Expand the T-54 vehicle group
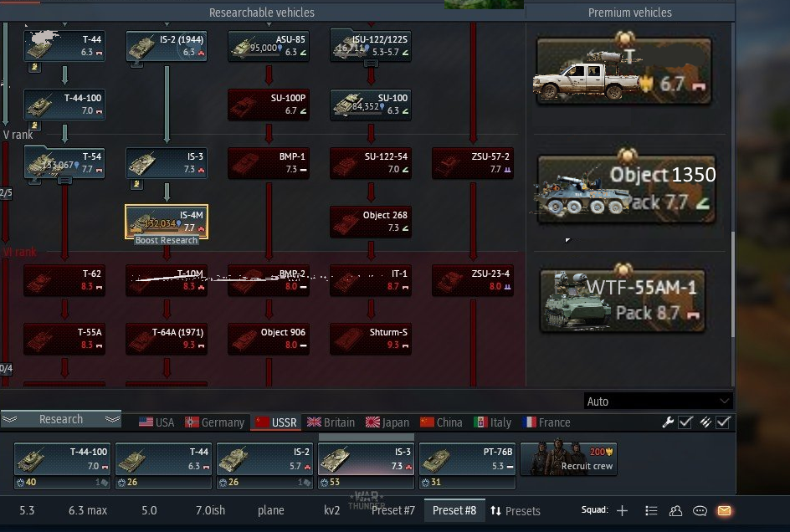Viewport: 790px width, 532px height. pos(64,181)
